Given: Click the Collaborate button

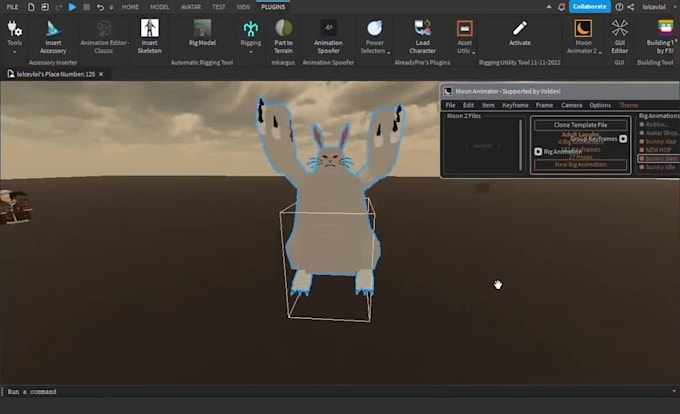Looking at the screenshot, I should coord(589,7).
